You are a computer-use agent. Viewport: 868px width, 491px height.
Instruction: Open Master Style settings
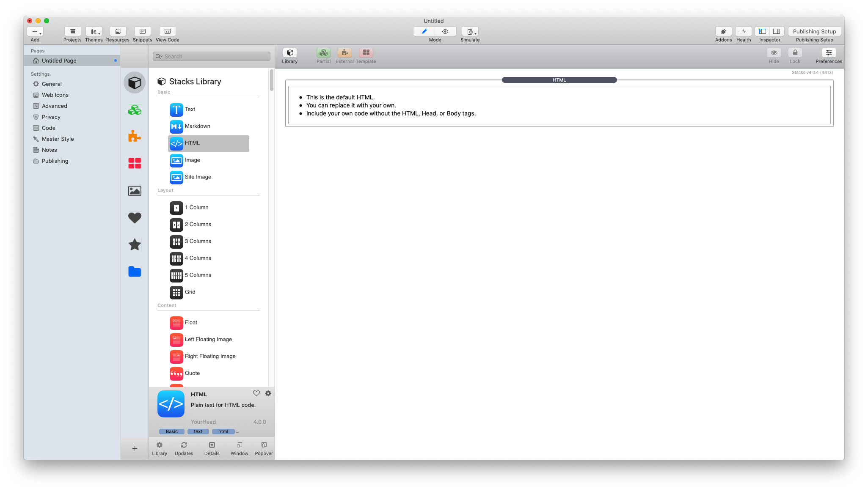pos(72,139)
